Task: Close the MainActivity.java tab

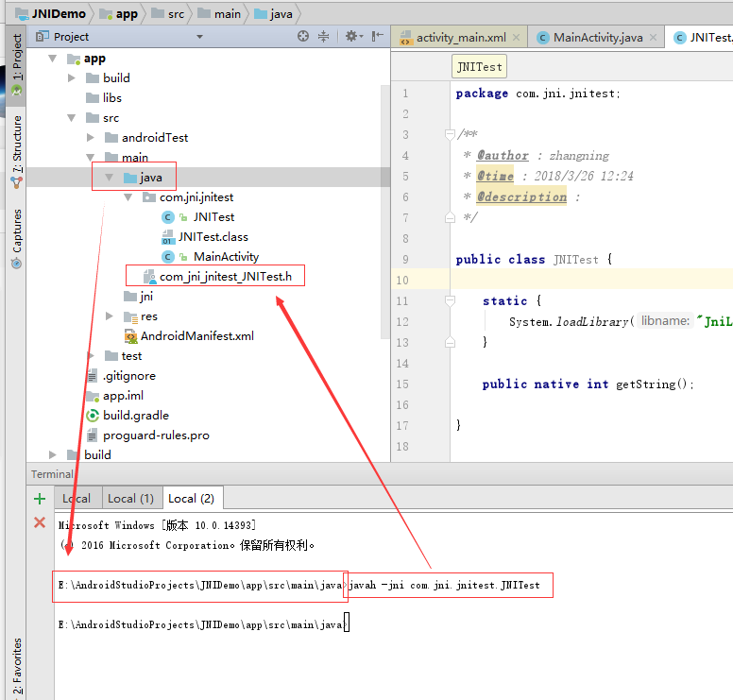Action: pyautogui.click(x=653, y=38)
